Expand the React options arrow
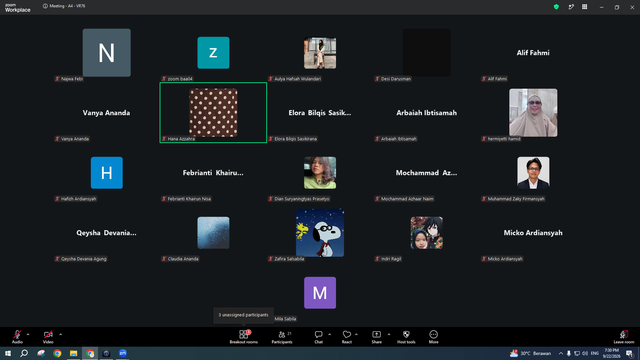Image resolution: width=640 pixels, height=360 pixels. pos(356,334)
